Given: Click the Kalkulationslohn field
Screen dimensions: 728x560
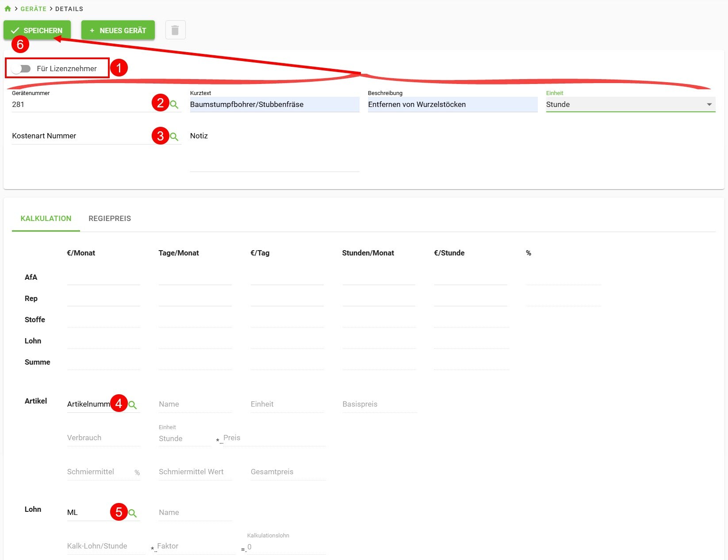Looking at the screenshot, I should tap(287, 547).
